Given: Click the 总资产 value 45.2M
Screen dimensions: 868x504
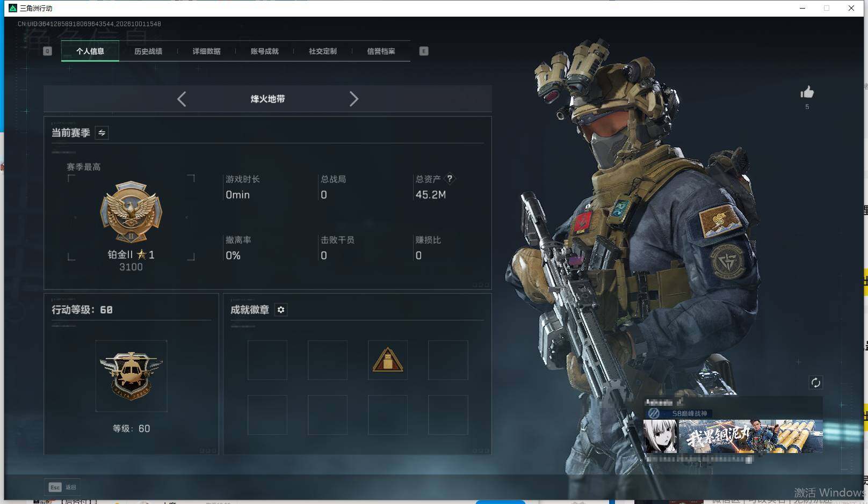Looking at the screenshot, I should [431, 195].
